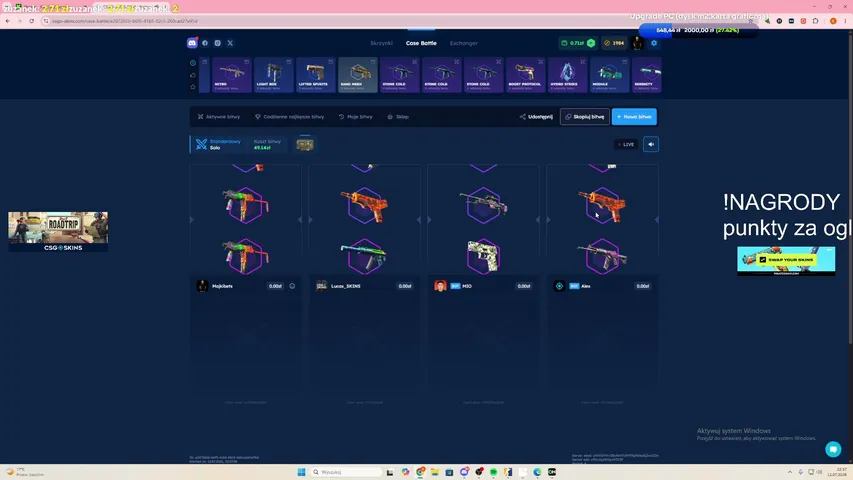Screen dimensions: 853x480
Task: Open the user profile avatar
Action: pos(637,43)
